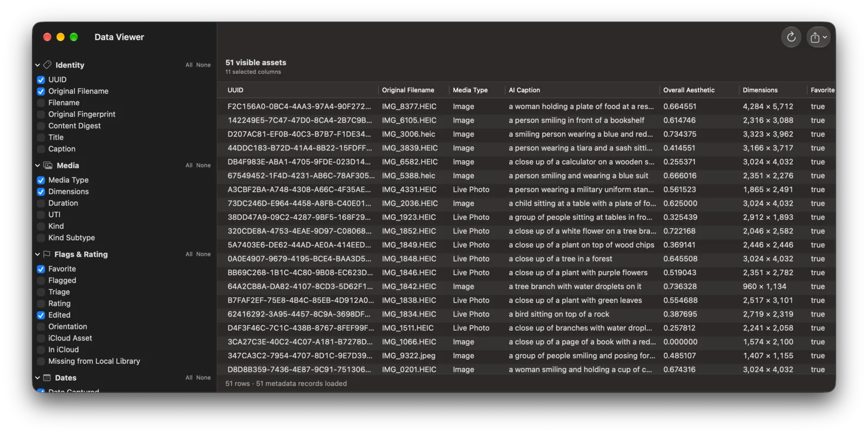Click the caption 'a bird sitting on top of a rock'
This screenshot has width=868, height=435.
559,314
